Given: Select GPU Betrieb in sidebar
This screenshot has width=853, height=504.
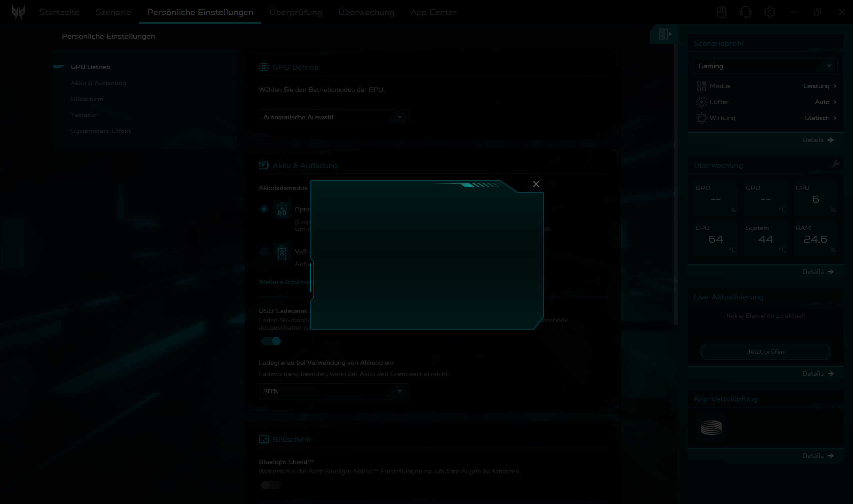Looking at the screenshot, I should (90, 67).
